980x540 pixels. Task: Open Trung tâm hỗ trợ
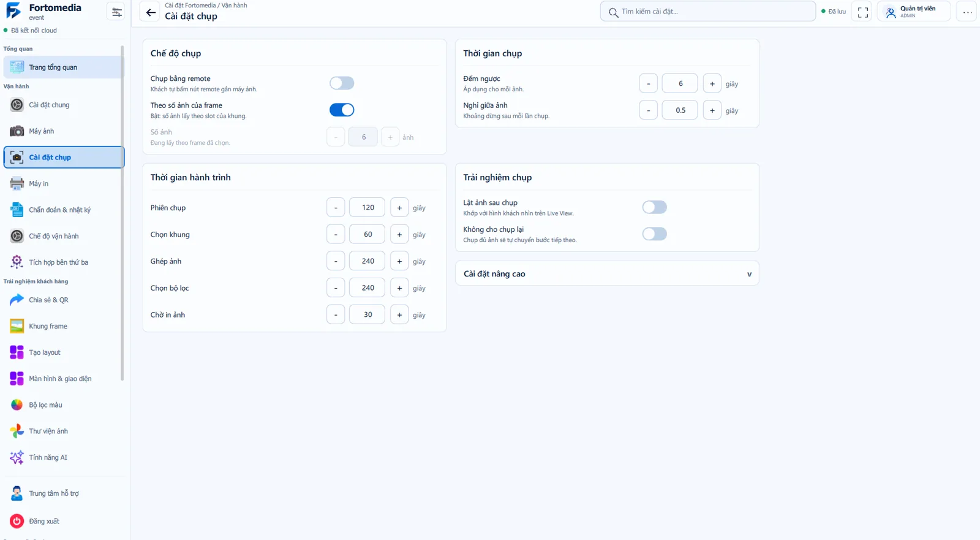pyautogui.click(x=64, y=494)
